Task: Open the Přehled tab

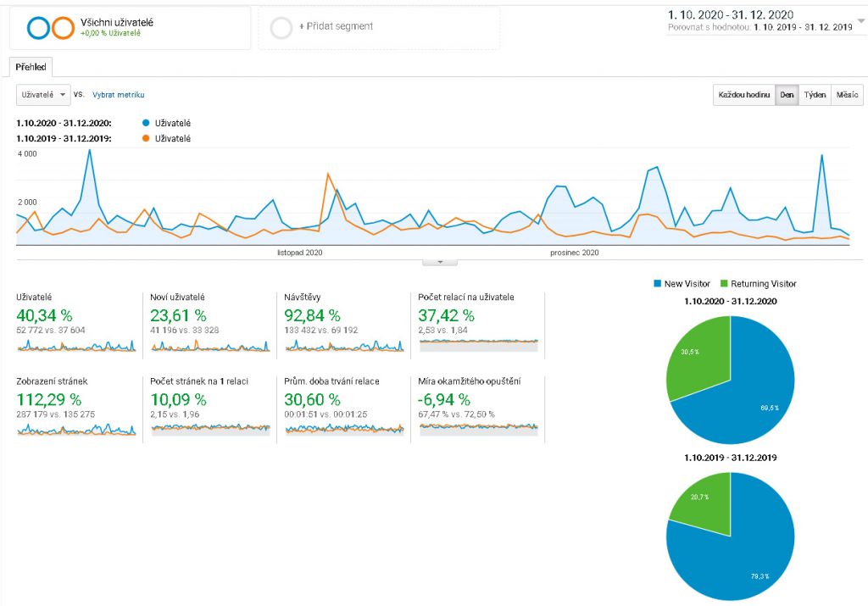Action: (31, 67)
